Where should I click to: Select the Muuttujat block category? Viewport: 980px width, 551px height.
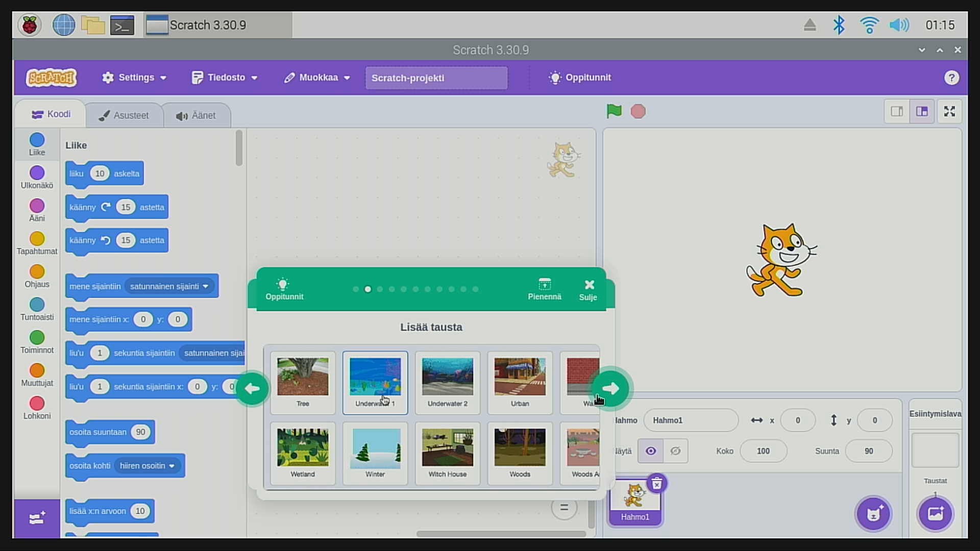click(37, 375)
